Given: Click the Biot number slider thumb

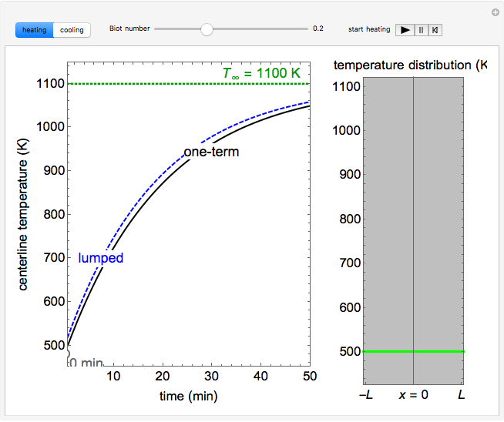Looking at the screenshot, I should 207,29.
